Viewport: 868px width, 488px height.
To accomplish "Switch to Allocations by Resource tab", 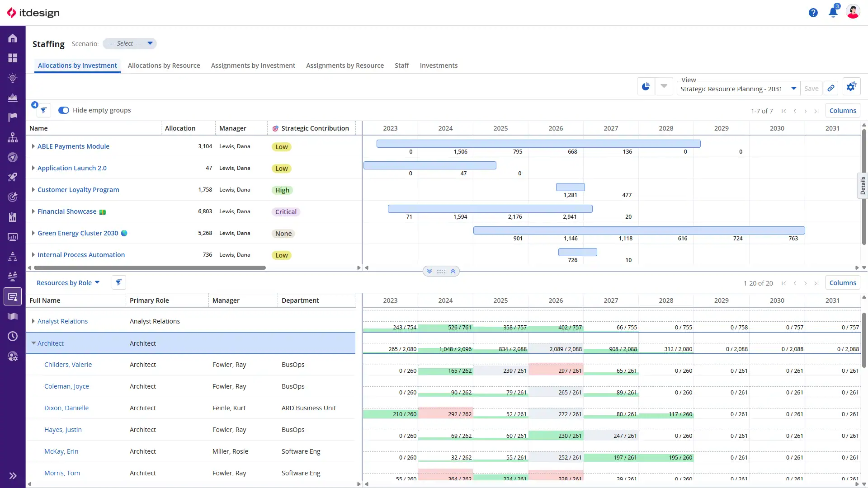I will click(x=164, y=66).
